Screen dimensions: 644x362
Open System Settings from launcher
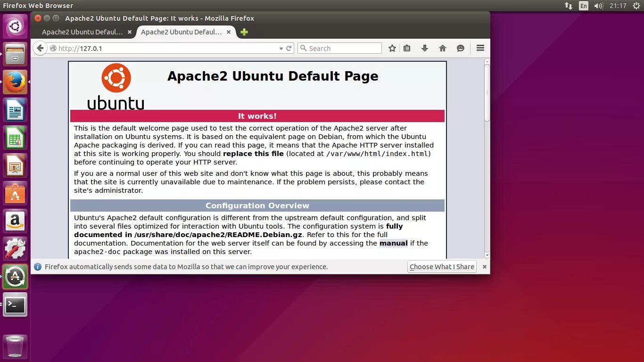[x=16, y=249]
